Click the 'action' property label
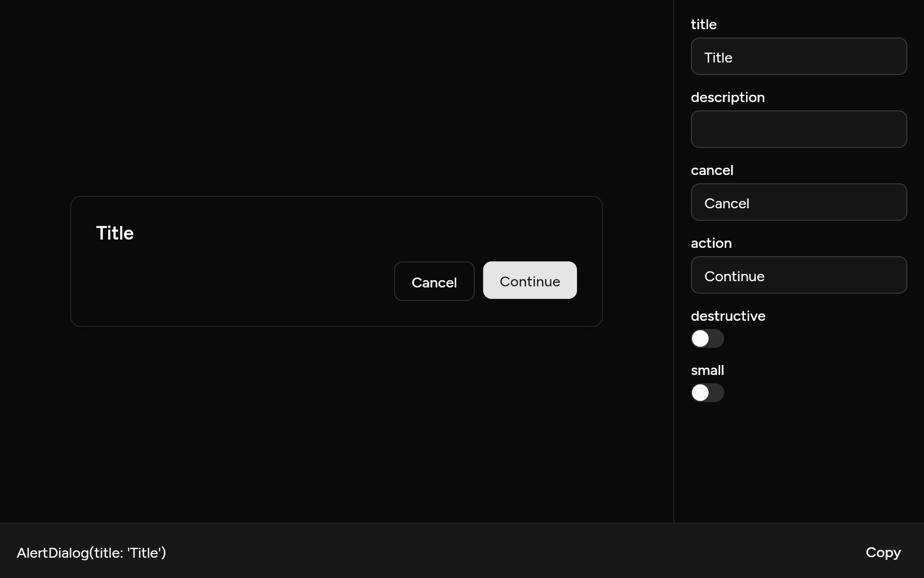The width and height of the screenshot is (924, 578). [711, 243]
